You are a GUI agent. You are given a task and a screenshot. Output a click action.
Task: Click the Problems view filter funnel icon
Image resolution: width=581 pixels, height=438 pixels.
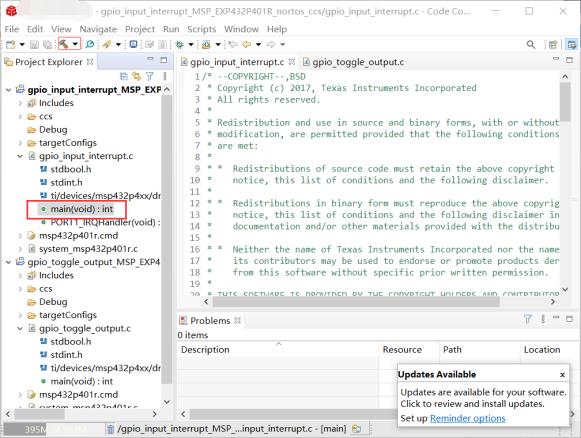point(528,319)
